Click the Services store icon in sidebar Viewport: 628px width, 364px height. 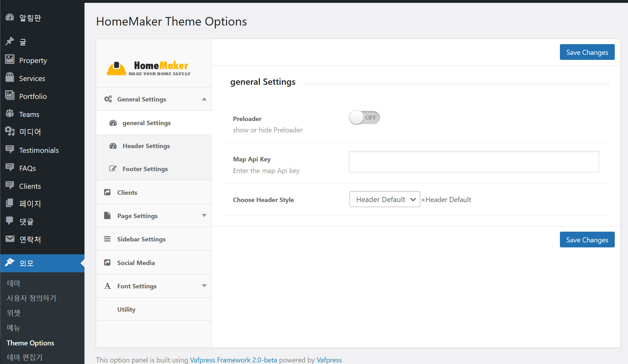[x=10, y=78]
